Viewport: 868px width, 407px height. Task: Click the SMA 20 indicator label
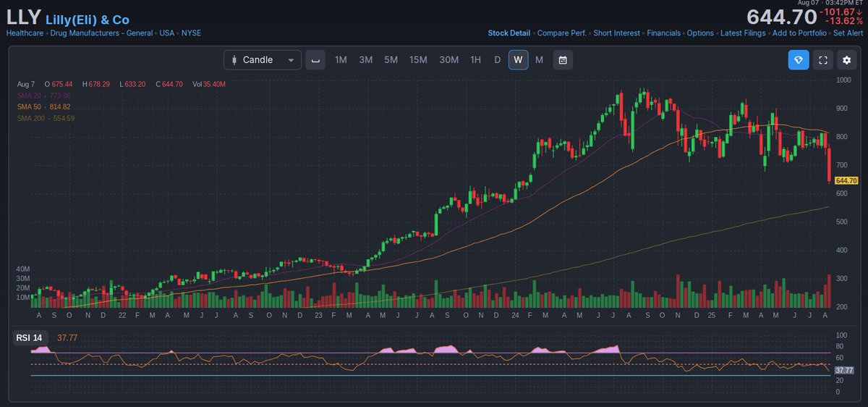coord(29,96)
